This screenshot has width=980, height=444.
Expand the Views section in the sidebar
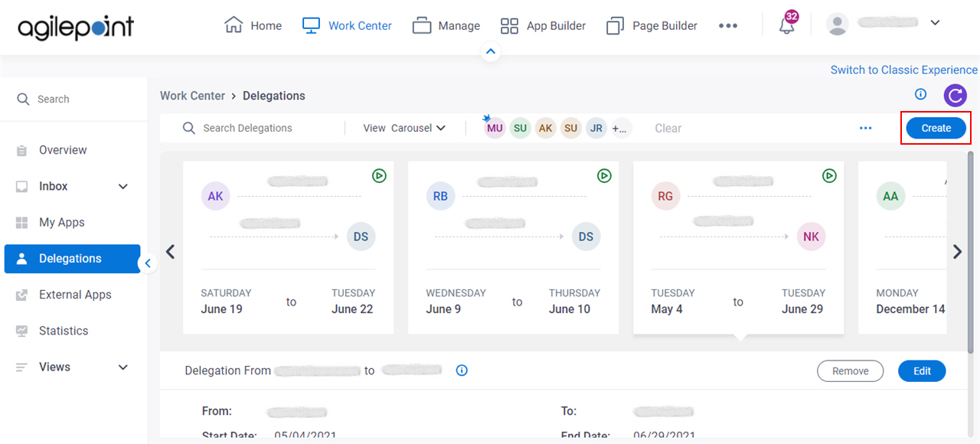122,367
